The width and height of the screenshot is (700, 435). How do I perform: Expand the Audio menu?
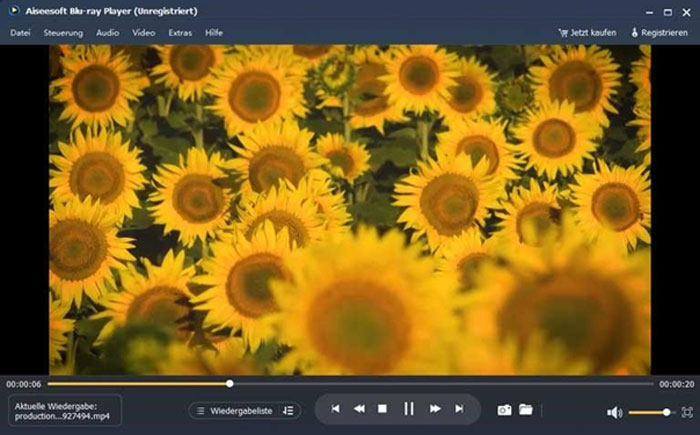point(108,33)
